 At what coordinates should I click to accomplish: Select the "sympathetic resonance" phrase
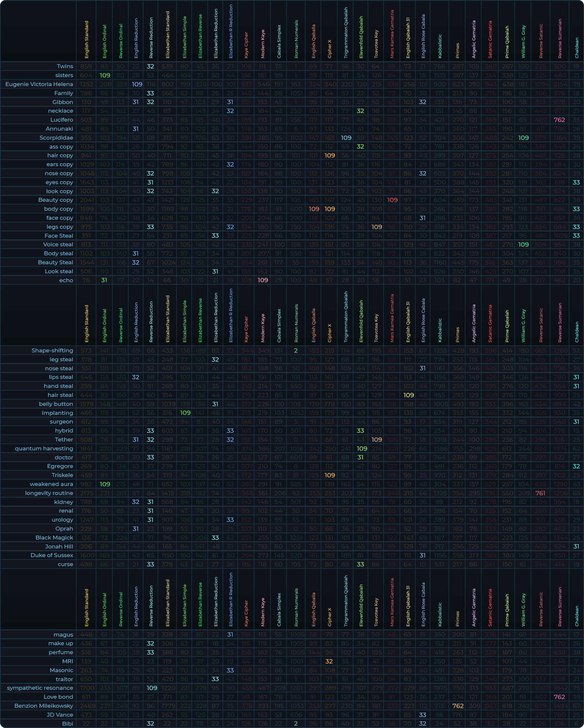pos(40,688)
